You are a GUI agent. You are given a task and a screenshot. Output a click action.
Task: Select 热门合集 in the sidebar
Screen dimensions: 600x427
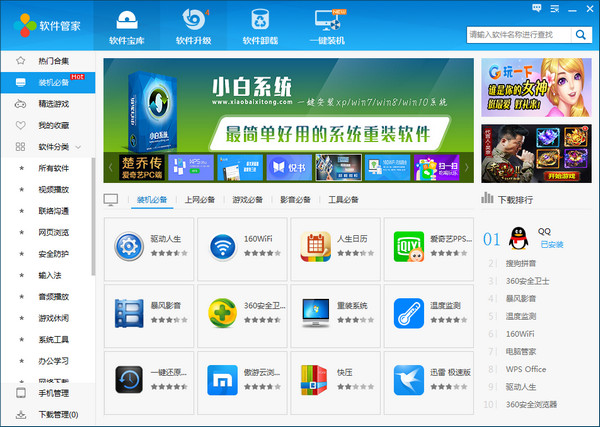pyautogui.click(x=48, y=61)
